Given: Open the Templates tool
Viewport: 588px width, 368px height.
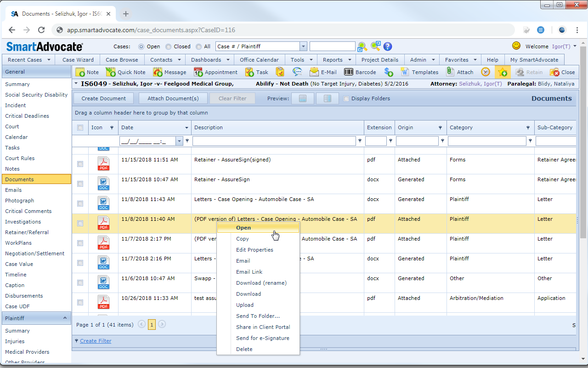Looking at the screenshot, I should (405, 72).
